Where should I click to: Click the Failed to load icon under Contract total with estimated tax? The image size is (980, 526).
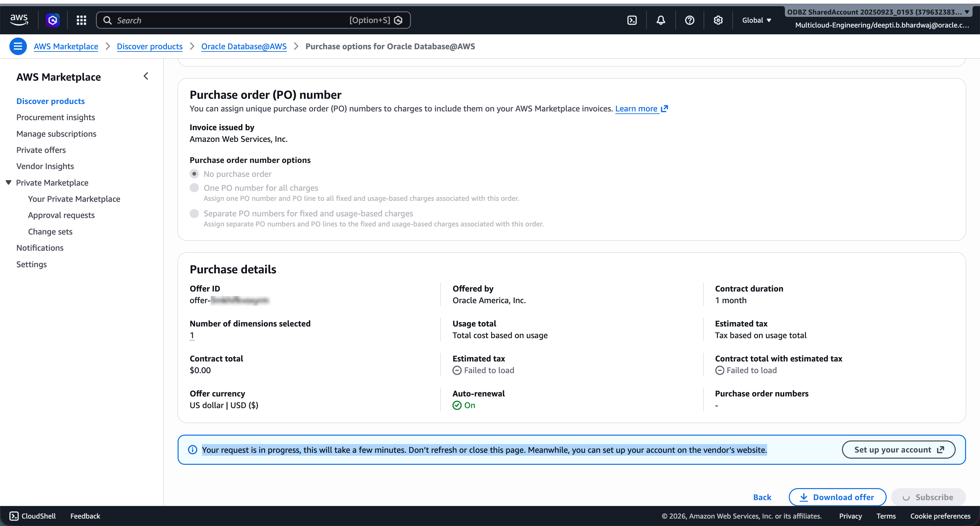(x=719, y=370)
